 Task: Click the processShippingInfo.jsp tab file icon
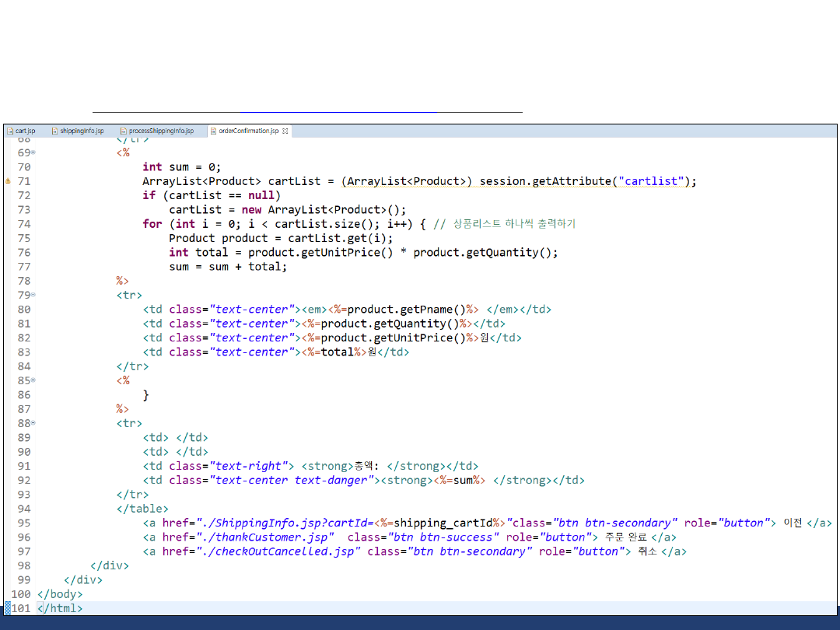pyautogui.click(x=123, y=131)
